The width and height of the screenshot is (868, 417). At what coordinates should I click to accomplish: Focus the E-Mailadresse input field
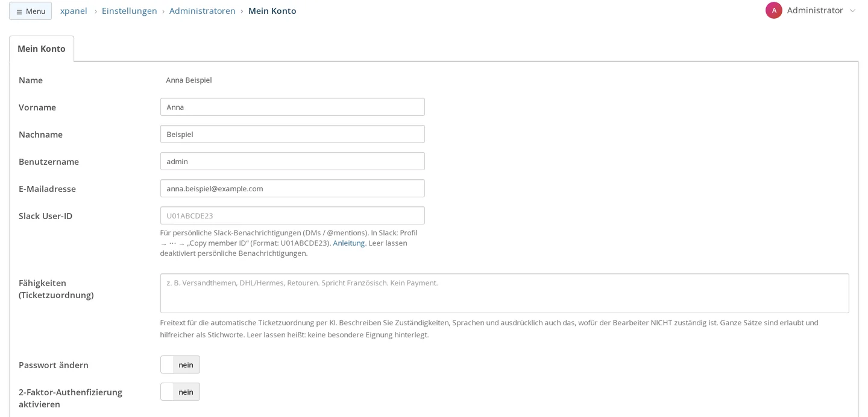pos(292,188)
